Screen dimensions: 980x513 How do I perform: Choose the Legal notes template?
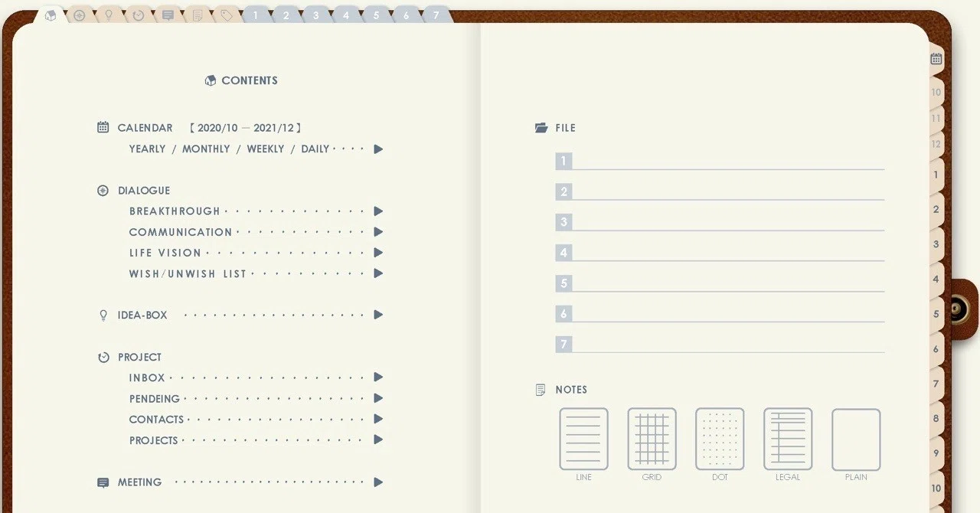(x=788, y=439)
